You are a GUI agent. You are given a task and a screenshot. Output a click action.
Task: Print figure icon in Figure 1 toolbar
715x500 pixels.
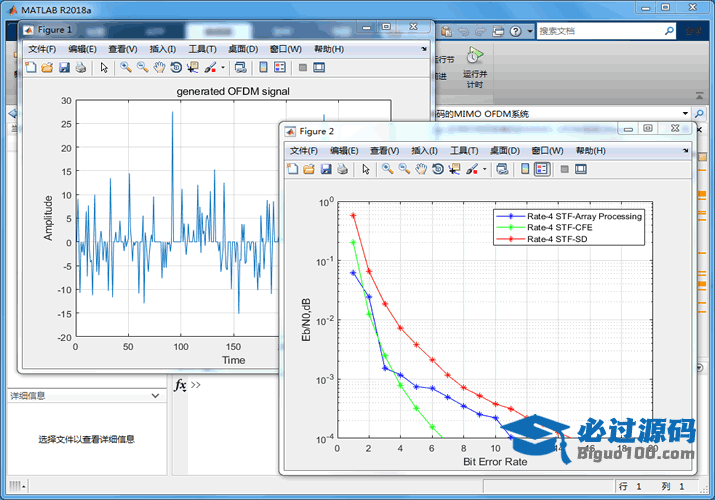pyautogui.click(x=81, y=68)
